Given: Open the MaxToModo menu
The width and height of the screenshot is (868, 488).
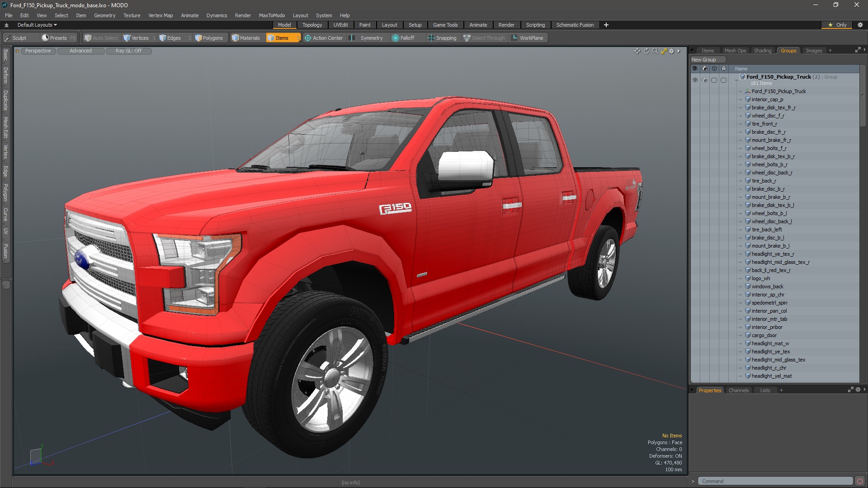Looking at the screenshot, I should click(272, 15).
